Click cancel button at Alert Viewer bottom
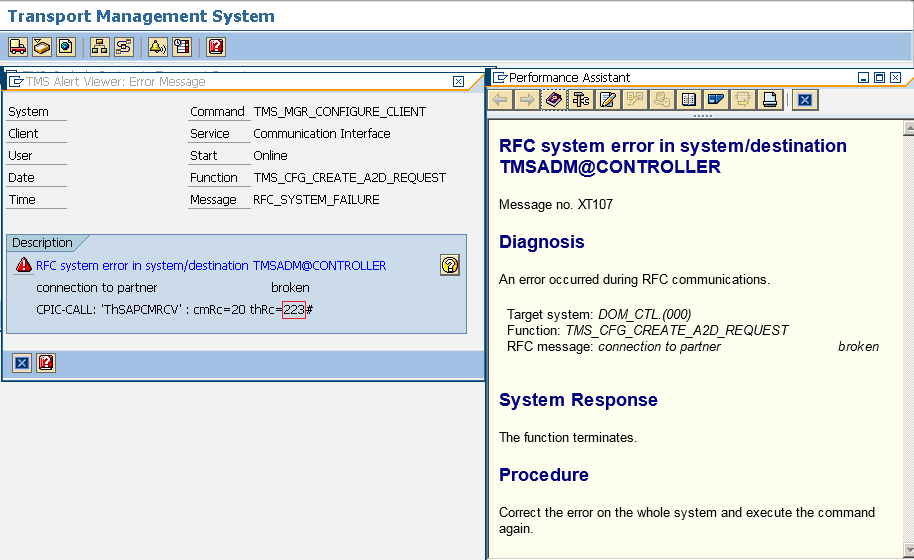This screenshot has width=914, height=560. (x=22, y=364)
